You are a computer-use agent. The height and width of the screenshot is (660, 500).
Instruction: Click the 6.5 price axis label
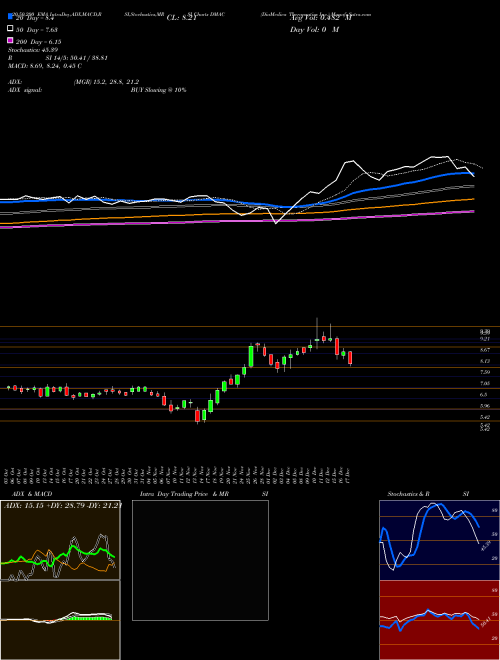click(x=484, y=395)
